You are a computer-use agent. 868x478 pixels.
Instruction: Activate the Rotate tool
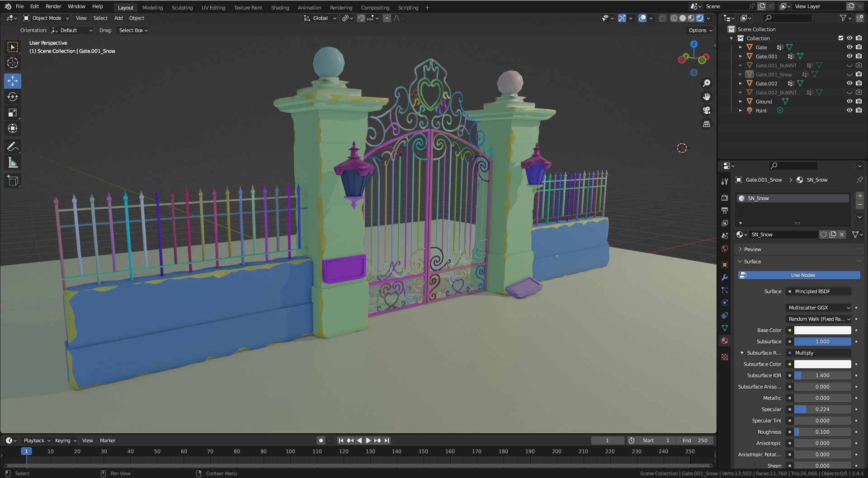13,97
